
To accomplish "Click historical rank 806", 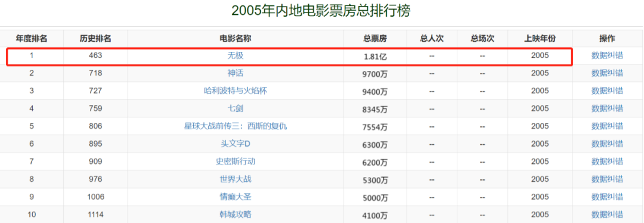I will click(95, 126).
